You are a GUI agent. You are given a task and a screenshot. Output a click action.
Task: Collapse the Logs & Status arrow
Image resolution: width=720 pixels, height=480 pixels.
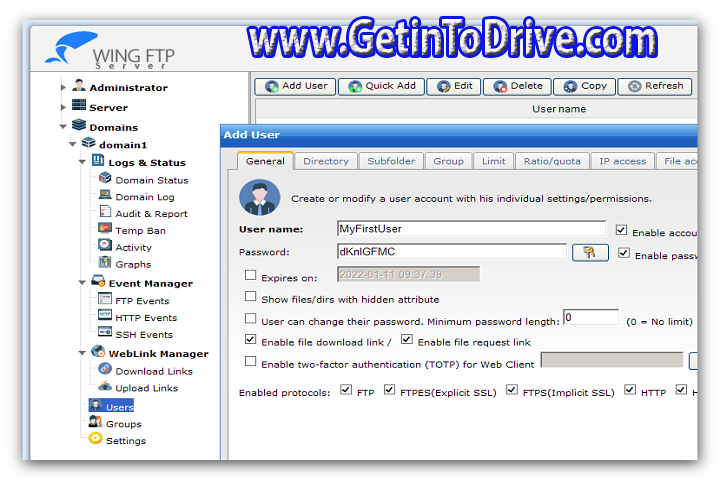[x=82, y=162]
